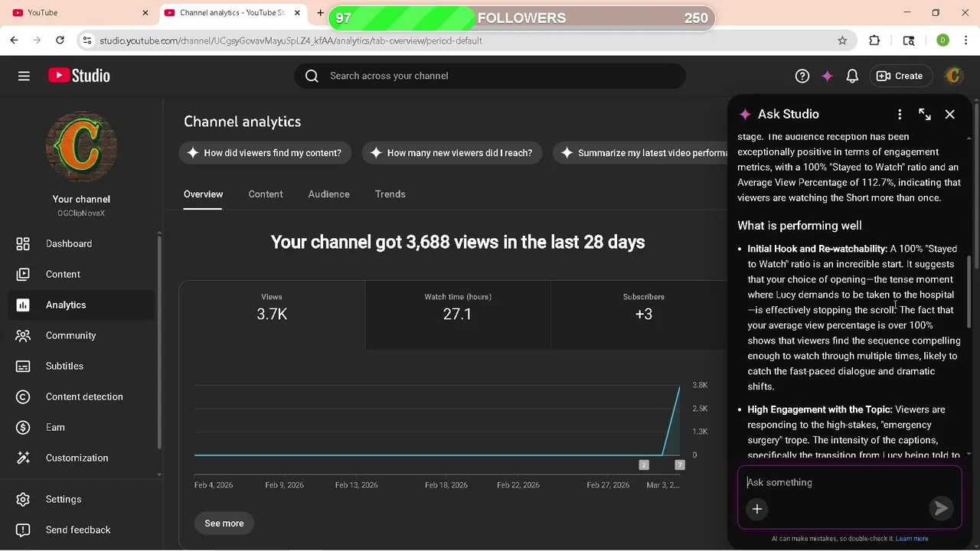Click the 'Channel analytics' heading
Image resolution: width=980 pixels, height=551 pixels.
[x=242, y=122]
